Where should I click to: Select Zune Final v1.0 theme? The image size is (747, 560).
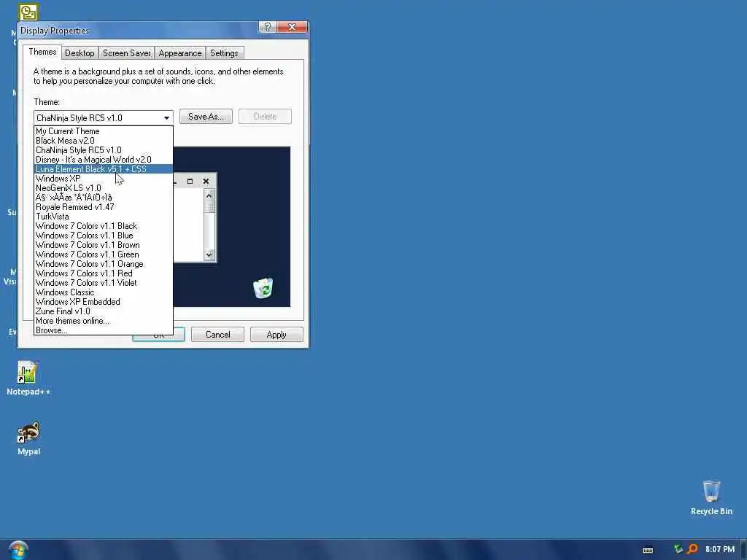point(104,311)
